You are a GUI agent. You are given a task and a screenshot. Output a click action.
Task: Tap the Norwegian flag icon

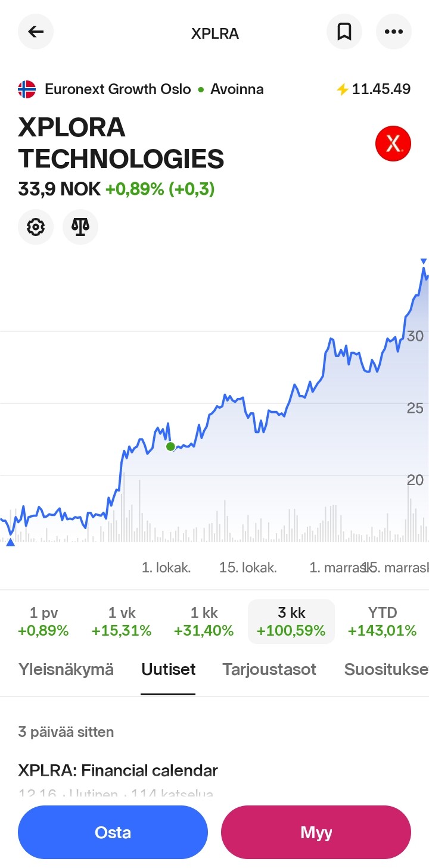pos(27,89)
